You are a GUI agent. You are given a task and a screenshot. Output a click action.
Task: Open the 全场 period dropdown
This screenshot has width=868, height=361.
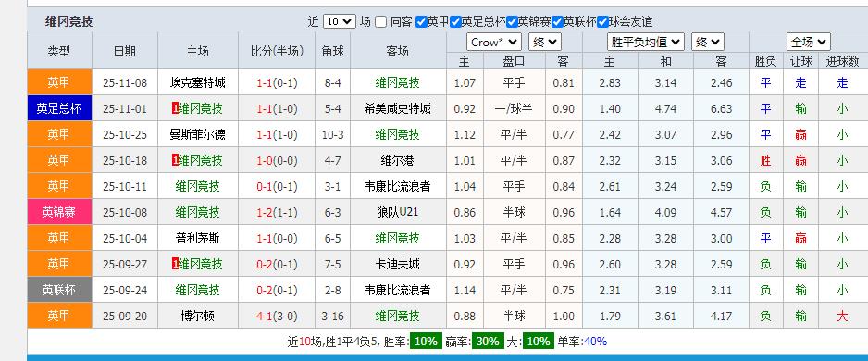808,42
